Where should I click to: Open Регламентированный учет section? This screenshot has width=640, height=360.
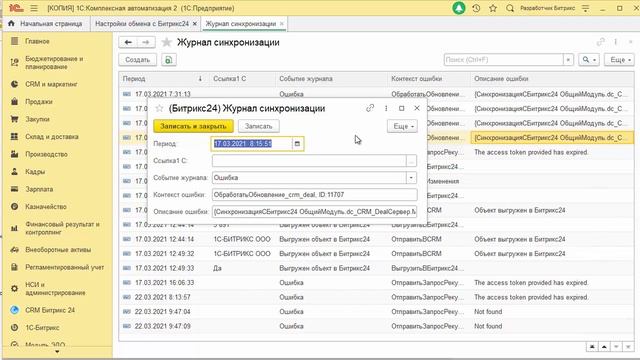tap(64, 267)
